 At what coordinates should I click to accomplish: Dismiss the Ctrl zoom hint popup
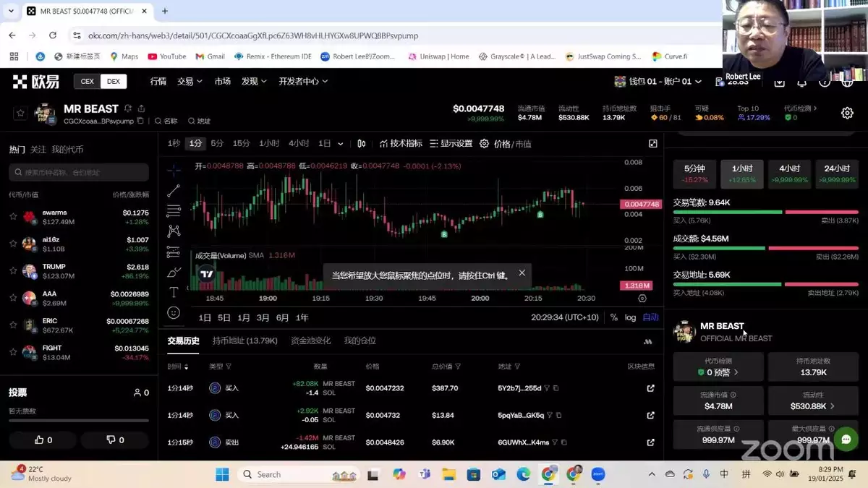[522, 273]
